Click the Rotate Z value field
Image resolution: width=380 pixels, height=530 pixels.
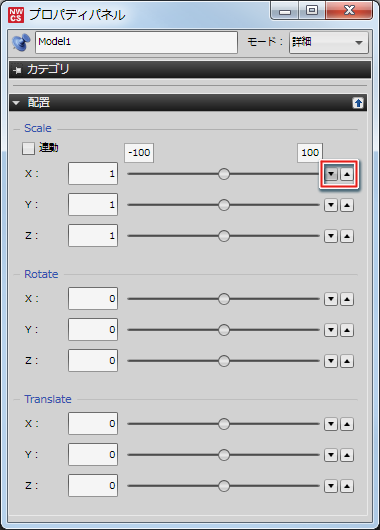pos(93,360)
